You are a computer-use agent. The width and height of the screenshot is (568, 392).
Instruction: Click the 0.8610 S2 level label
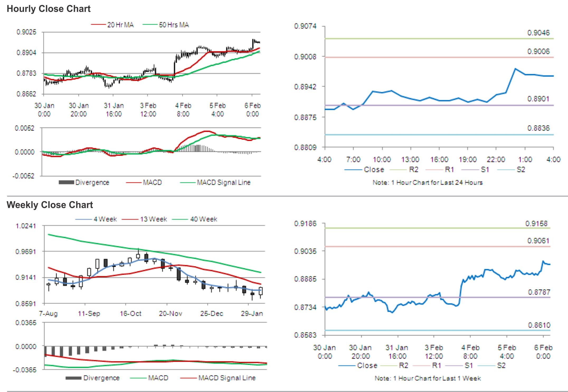tap(539, 325)
